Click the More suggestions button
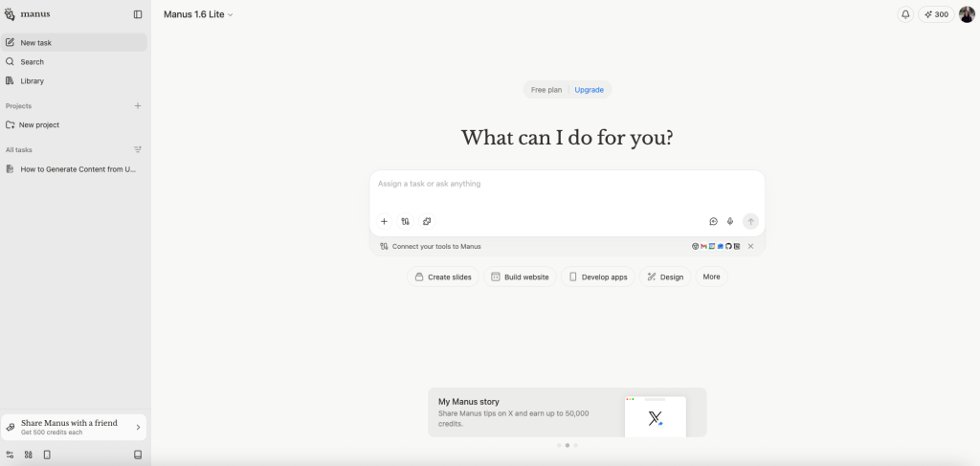 711,277
